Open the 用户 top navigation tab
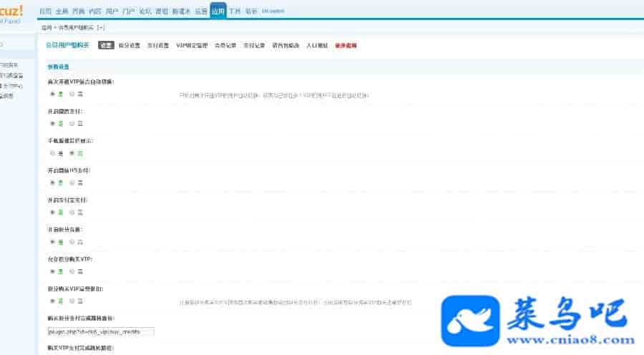Viewport: 644px width, 355px height. 112,11
